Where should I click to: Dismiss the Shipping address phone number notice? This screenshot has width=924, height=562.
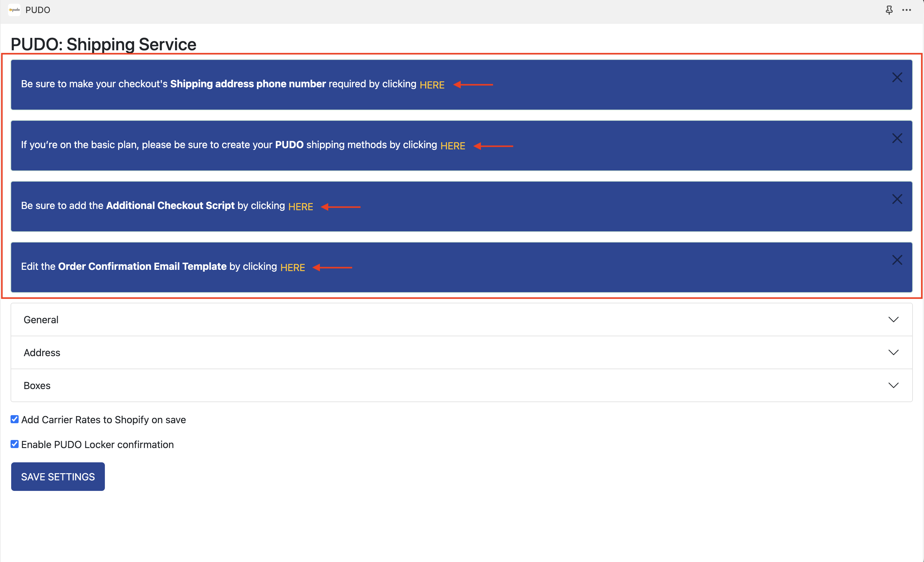tap(897, 78)
